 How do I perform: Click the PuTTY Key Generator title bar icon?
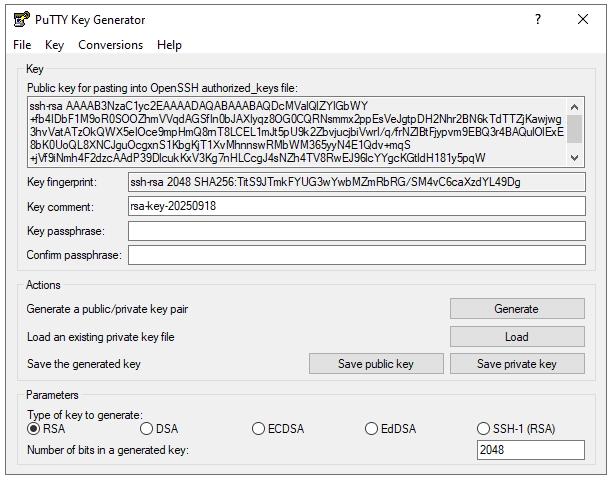point(21,19)
